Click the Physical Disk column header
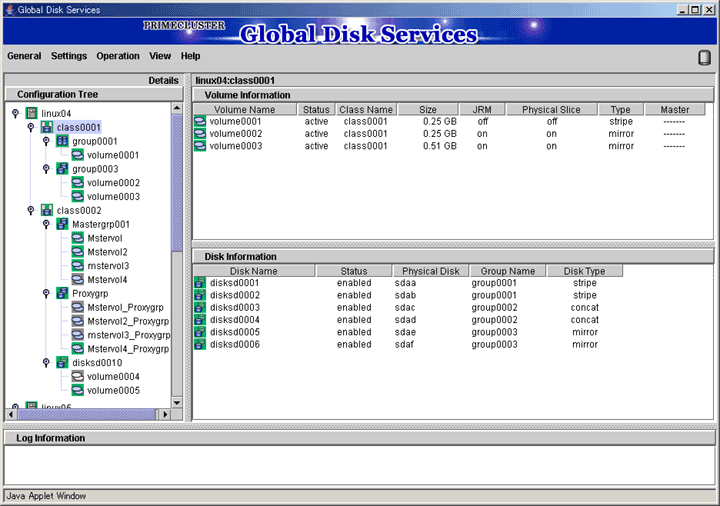The image size is (720, 506). [x=431, y=271]
